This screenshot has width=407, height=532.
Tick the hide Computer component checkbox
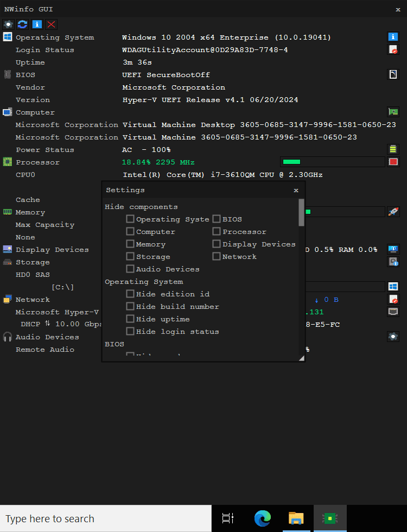pos(130,231)
